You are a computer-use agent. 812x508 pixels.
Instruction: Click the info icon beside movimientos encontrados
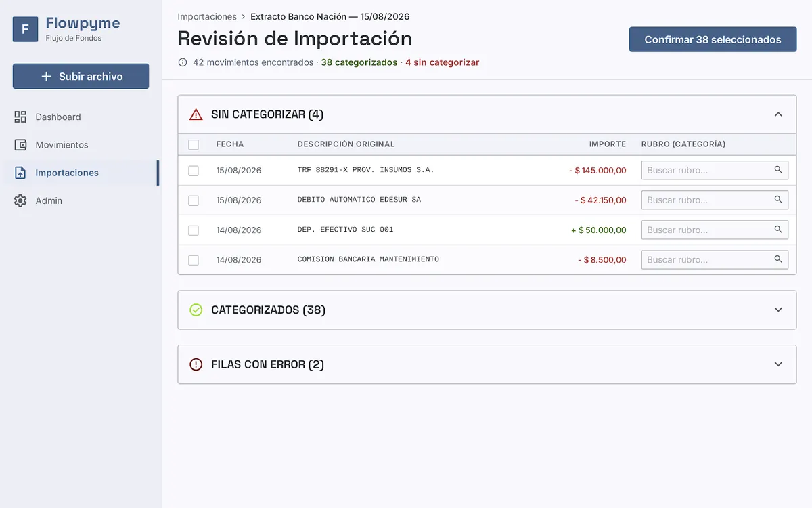click(x=183, y=62)
